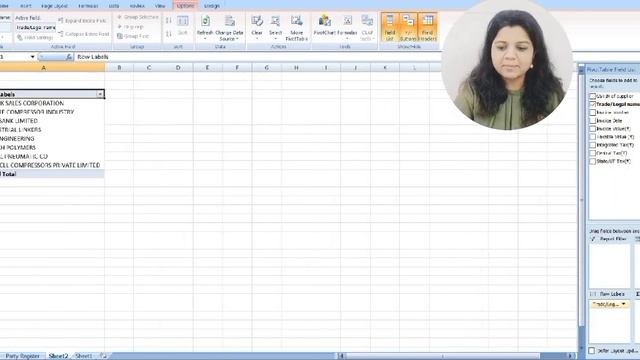
Task: Switch to the View ribbon tab
Action: coord(160,6)
